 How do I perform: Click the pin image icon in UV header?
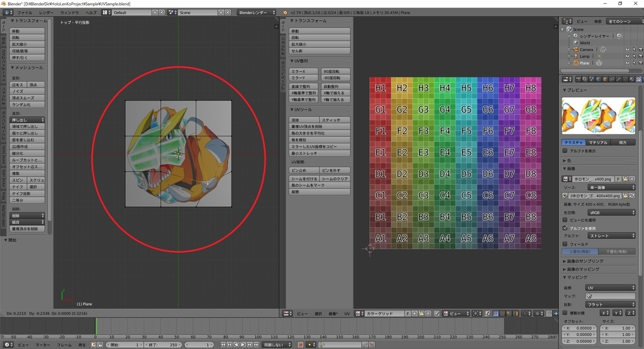(436, 313)
